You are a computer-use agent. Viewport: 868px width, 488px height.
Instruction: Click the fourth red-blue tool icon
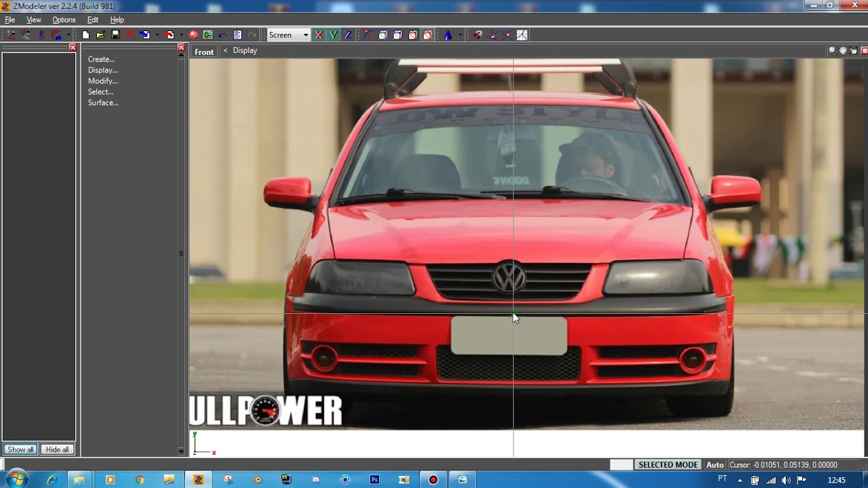click(56, 35)
